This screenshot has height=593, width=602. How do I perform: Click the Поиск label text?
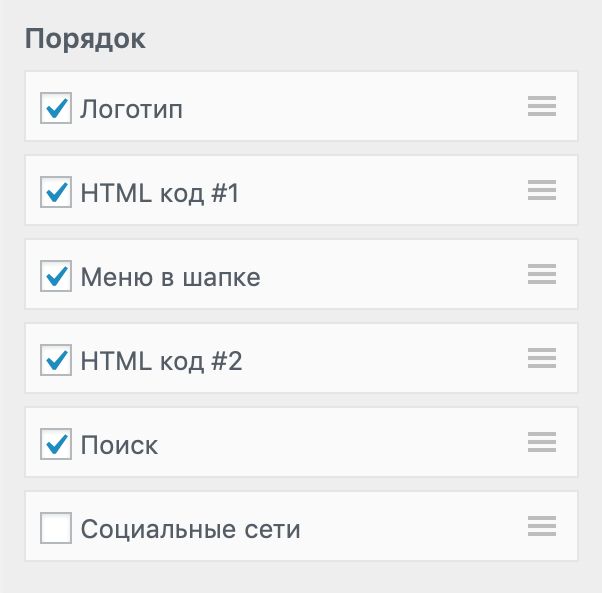[x=119, y=445]
